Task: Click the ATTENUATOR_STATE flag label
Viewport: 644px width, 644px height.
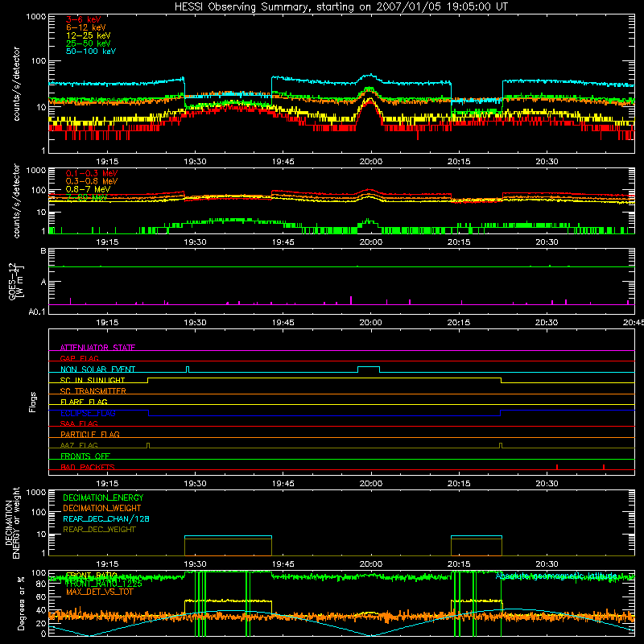Action: (97, 348)
